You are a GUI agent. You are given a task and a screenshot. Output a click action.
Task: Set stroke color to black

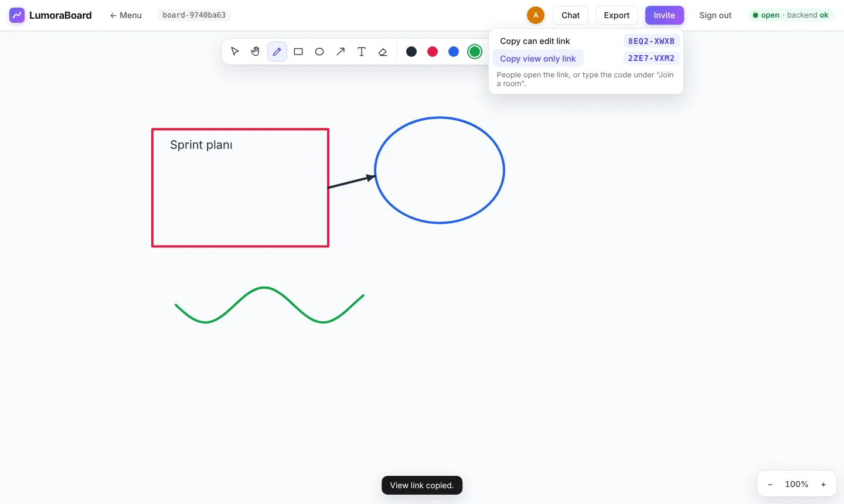(x=411, y=52)
